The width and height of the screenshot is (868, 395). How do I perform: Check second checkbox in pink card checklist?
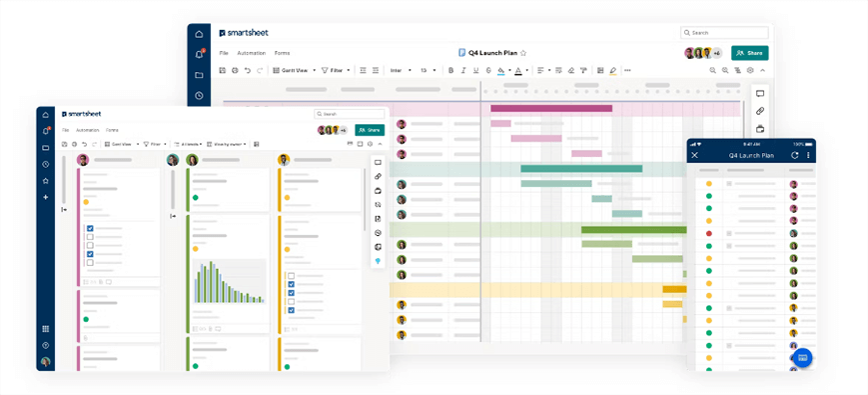tap(90, 237)
